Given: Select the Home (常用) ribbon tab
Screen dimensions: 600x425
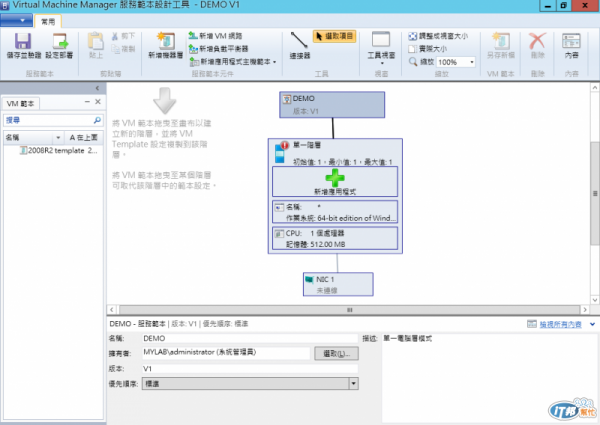Looking at the screenshot, I should (48, 22).
